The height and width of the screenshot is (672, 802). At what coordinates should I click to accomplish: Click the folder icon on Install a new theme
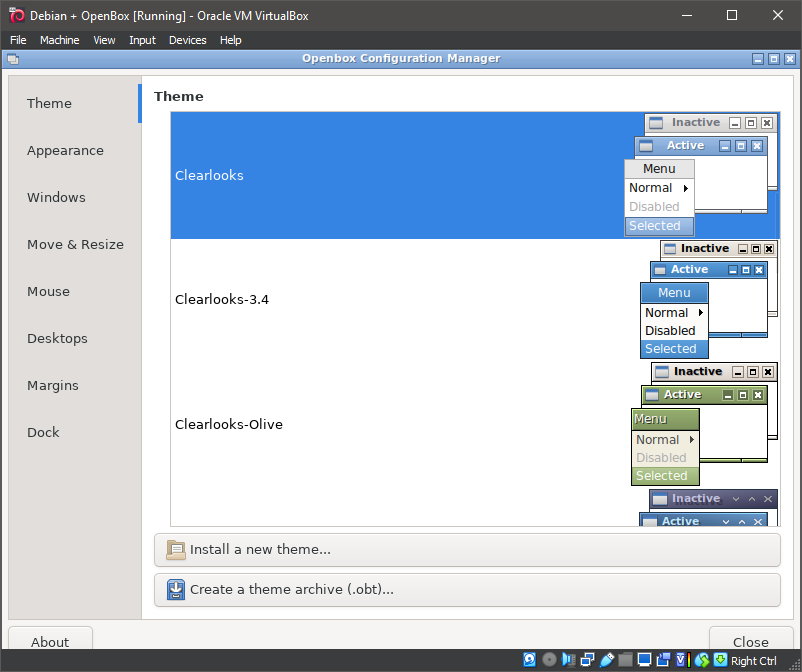(175, 550)
